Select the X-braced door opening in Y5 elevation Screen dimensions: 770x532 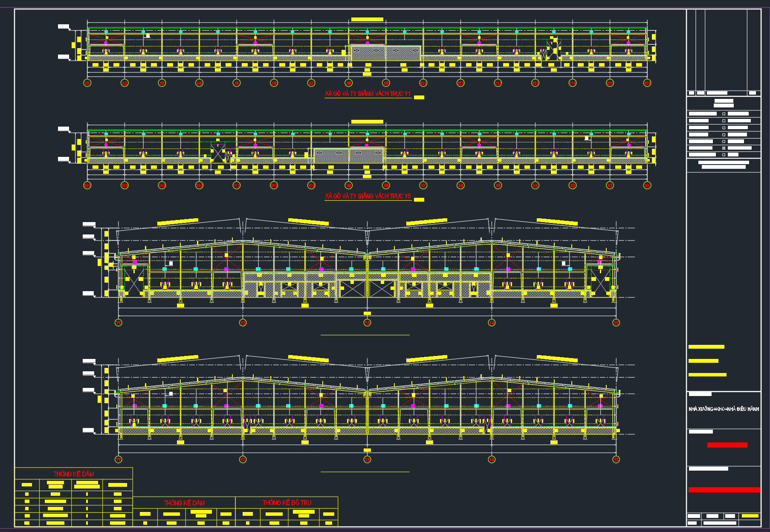[218, 153]
